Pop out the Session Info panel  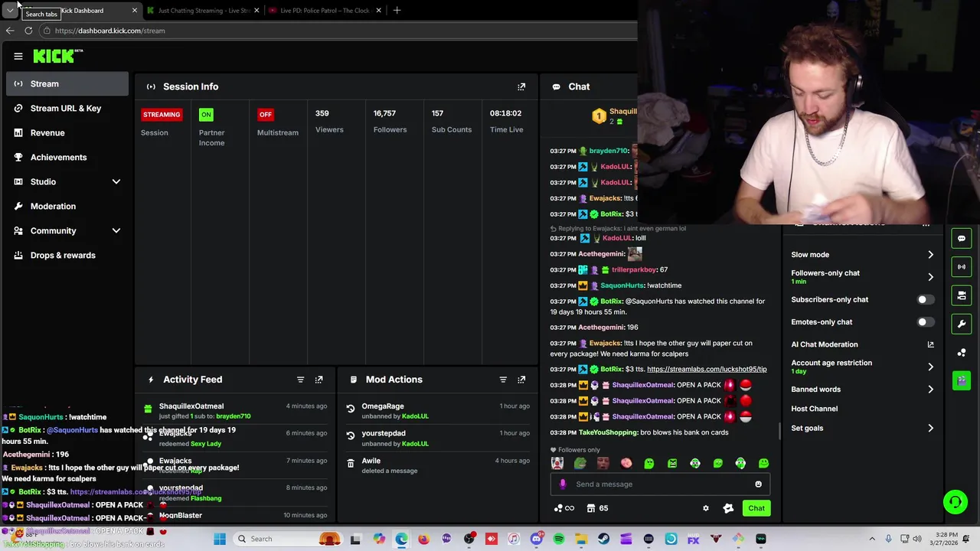pyautogui.click(x=521, y=86)
